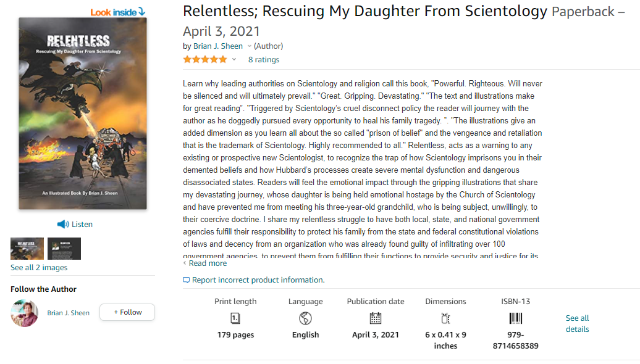The width and height of the screenshot is (640, 364).
Task: Click Report incorrect product information link
Action: (258, 280)
